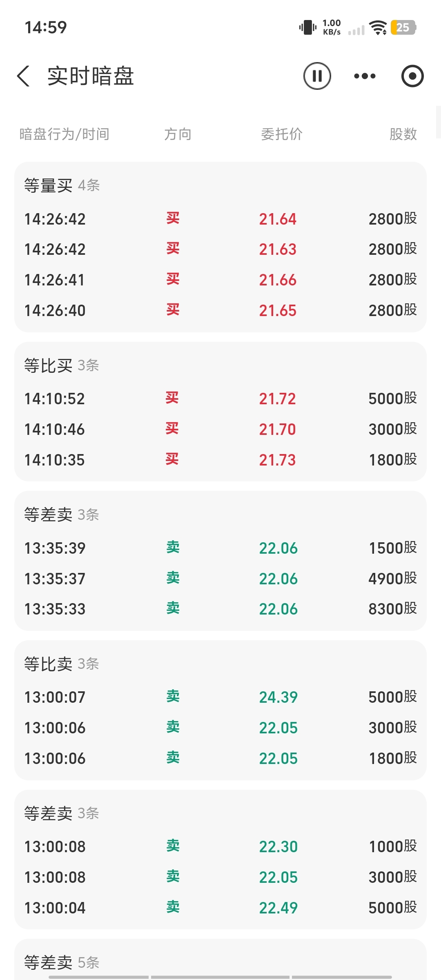Screen dimensions: 441x980
Task: Open the three-dot more menu
Action: (365, 76)
